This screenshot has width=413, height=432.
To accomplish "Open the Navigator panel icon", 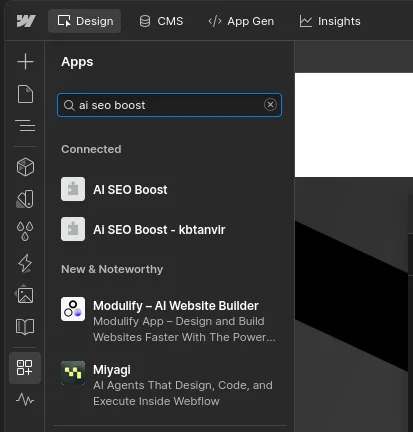I will (x=25, y=126).
